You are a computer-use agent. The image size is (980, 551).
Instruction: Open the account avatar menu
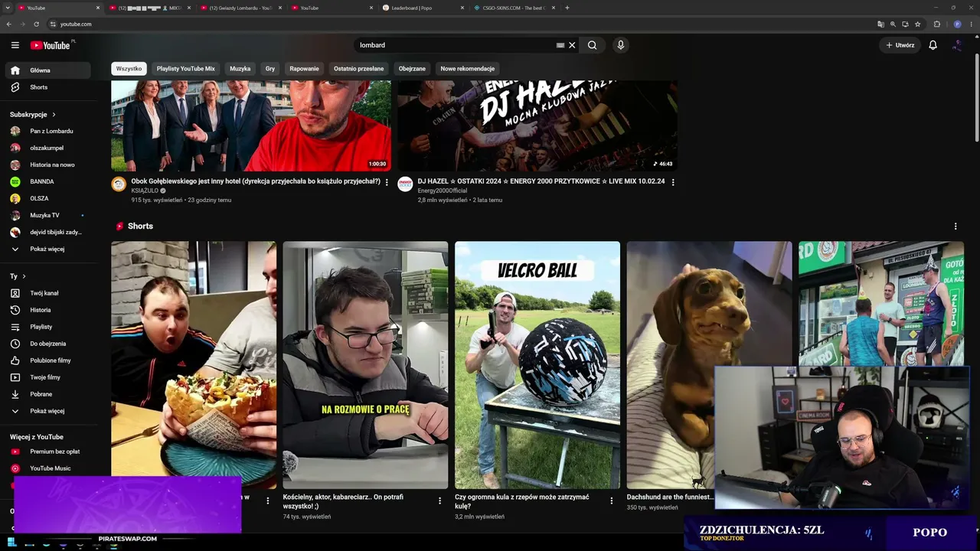957,45
